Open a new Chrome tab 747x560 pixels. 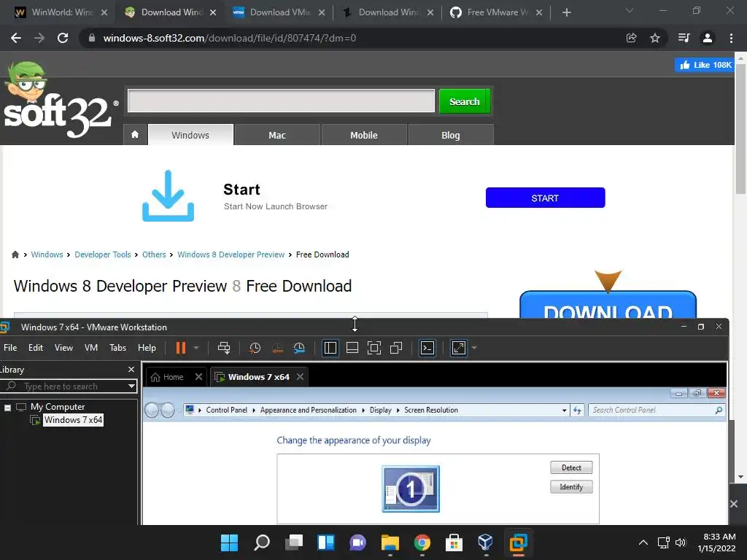pos(566,12)
